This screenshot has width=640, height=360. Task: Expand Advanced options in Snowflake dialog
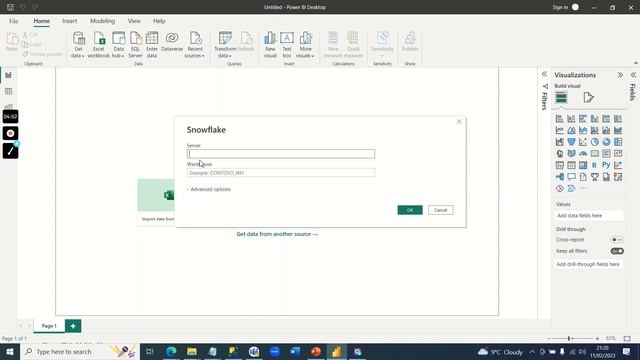(209, 189)
